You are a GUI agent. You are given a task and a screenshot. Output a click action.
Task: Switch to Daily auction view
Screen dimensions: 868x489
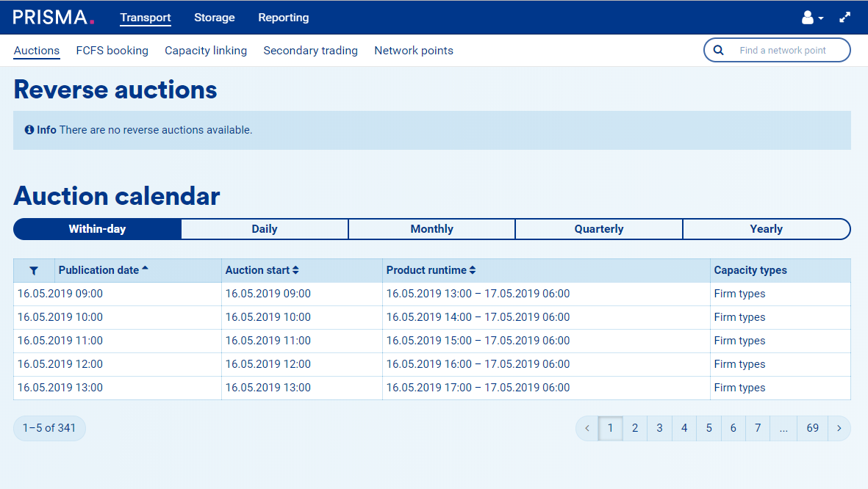[x=265, y=229]
